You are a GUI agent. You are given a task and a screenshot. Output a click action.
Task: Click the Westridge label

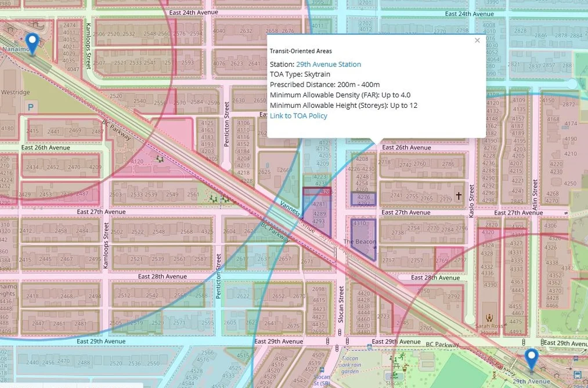(x=15, y=92)
